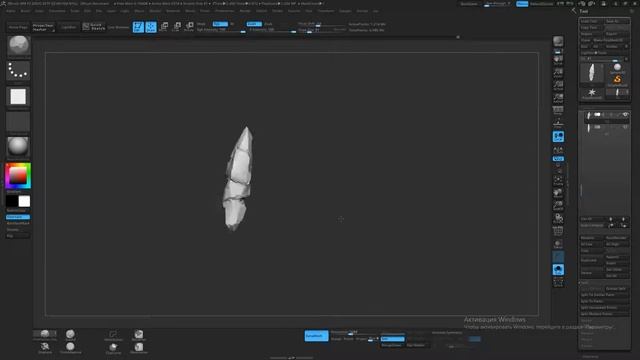The image size is (640, 360).
Task: Select the black secondary color swatch
Action: tap(12, 201)
